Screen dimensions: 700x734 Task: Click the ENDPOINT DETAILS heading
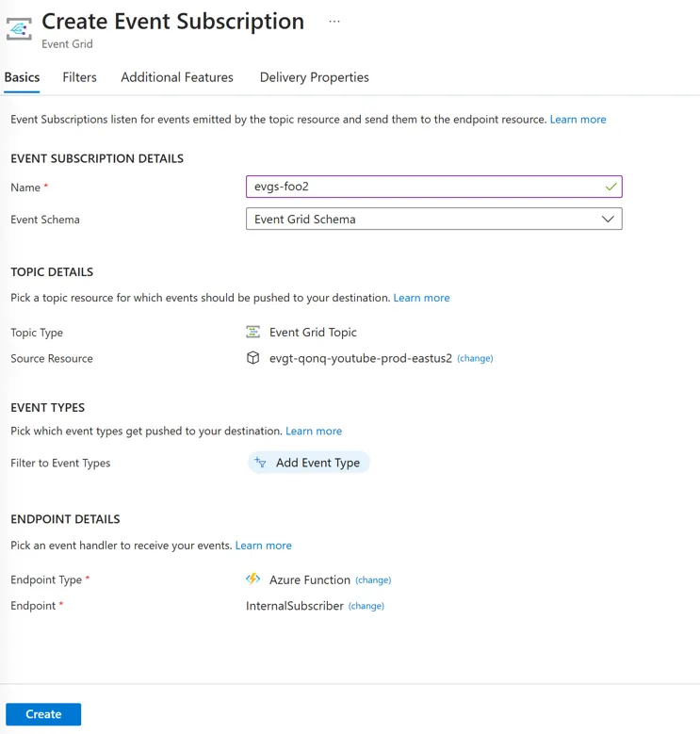click(66, 519)
